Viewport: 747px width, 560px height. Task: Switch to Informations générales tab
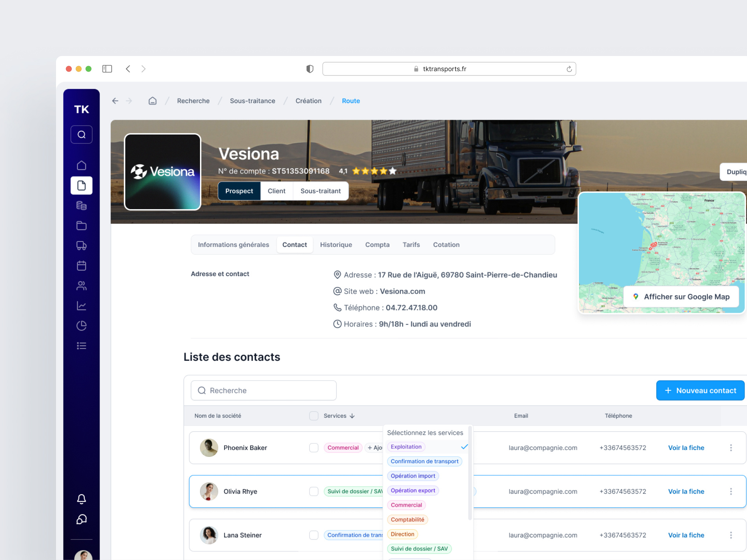point(233,245)
